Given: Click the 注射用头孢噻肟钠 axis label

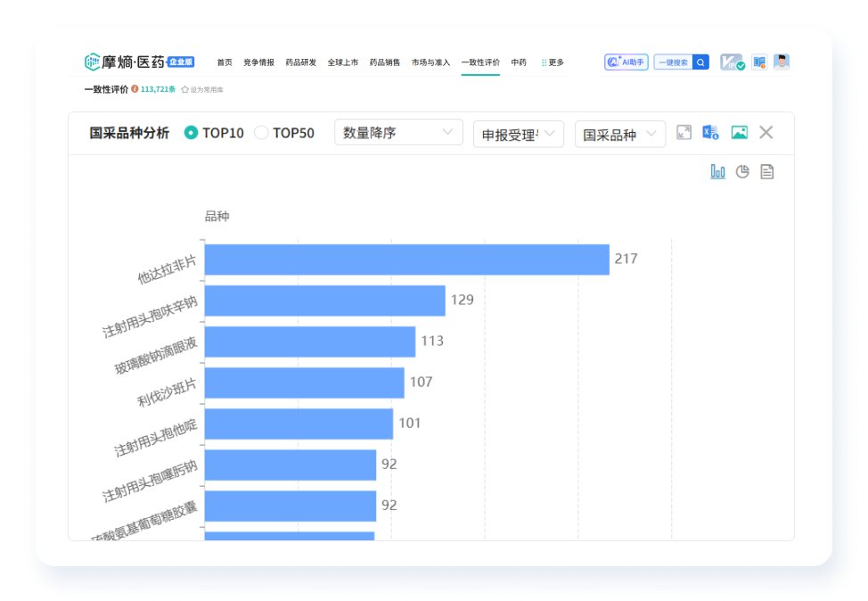Looking at the screenshot, I should click(150, 482).
